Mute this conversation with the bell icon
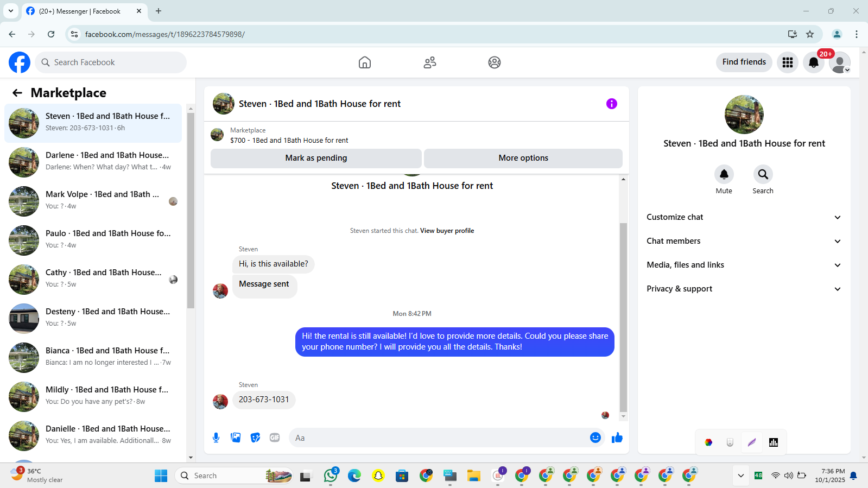This screenshot has width=868, height=488. point(724,174)
